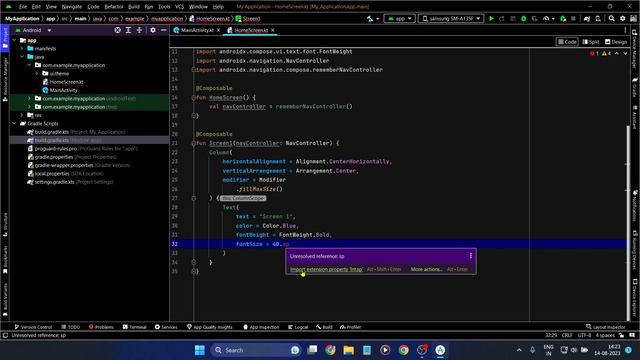This screenshot has height=360, width=640.
Task: Click the debug app bug icon
Action: (x=524, y=19)
